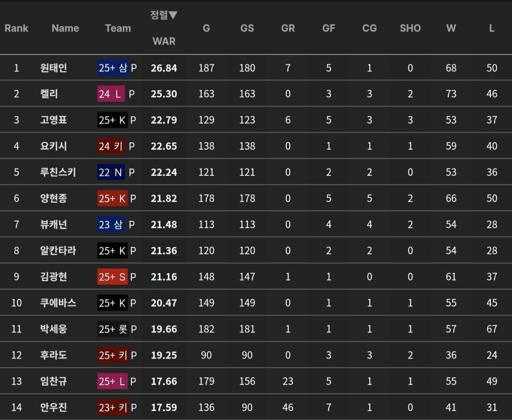Click 요키시's dark red 24 키 badge

click(x=111, y=146)
